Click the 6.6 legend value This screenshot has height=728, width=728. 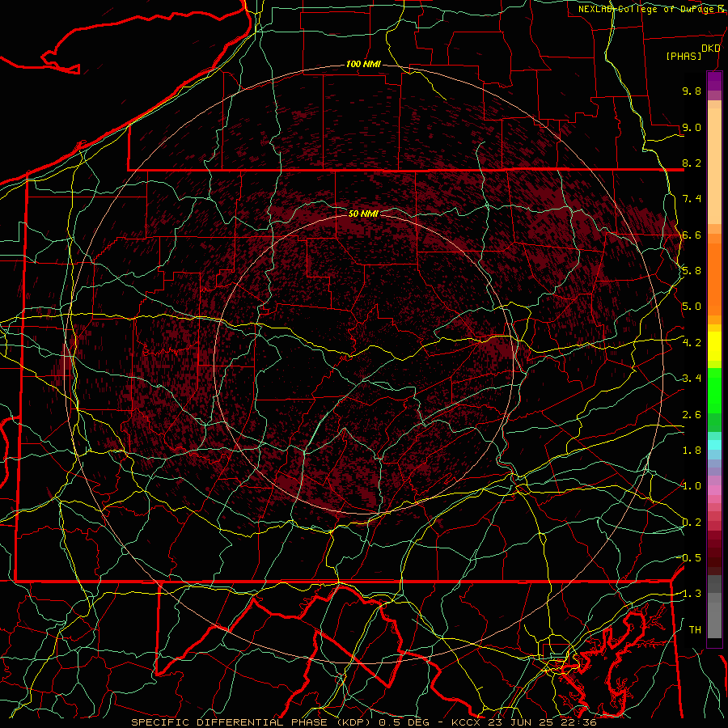[692, 235]
